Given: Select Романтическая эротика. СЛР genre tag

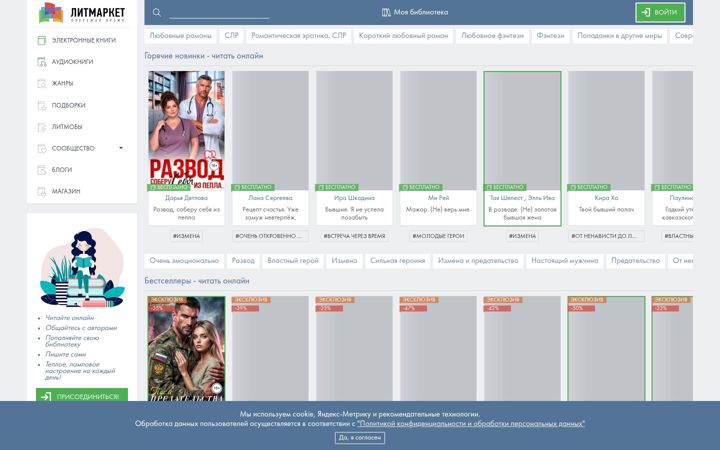Looking at the screenshot, I should coord(298,36).
